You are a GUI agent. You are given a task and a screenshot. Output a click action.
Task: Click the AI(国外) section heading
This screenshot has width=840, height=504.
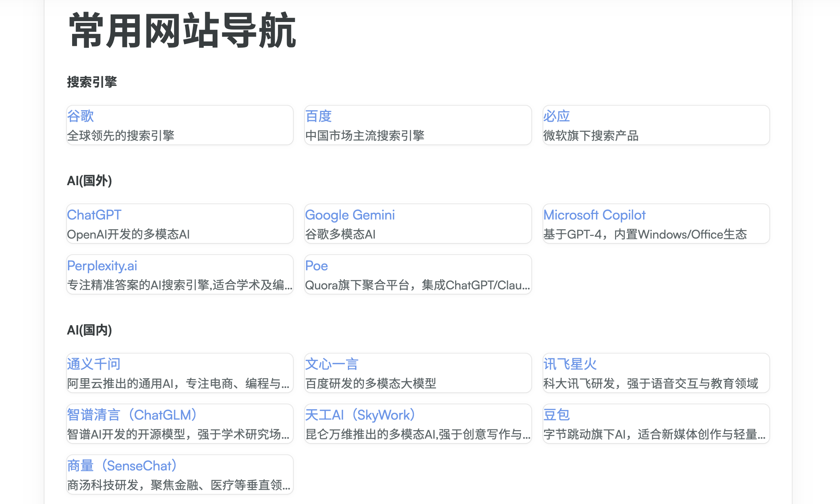(x=89, y=181)
